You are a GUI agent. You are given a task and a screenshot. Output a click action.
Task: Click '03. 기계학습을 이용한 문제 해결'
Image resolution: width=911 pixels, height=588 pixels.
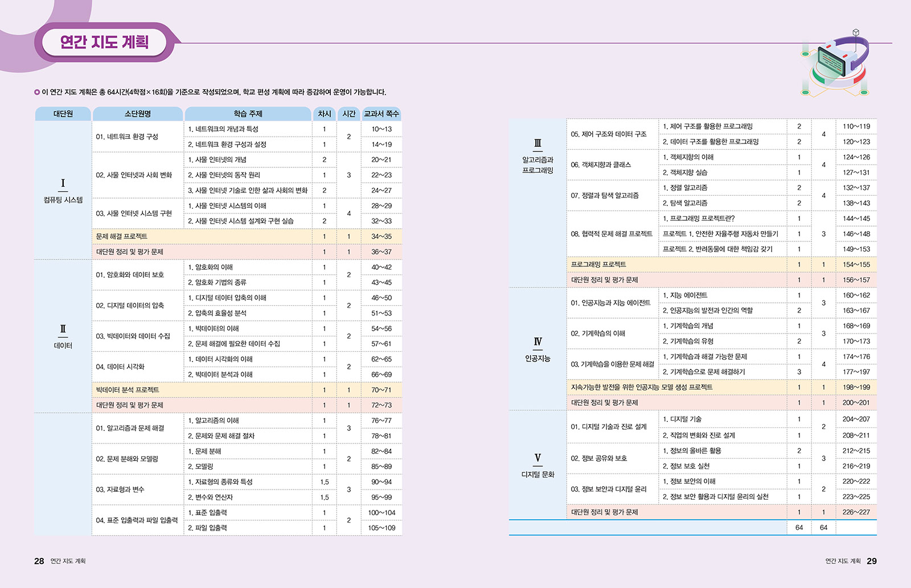(x=613, y=364)
